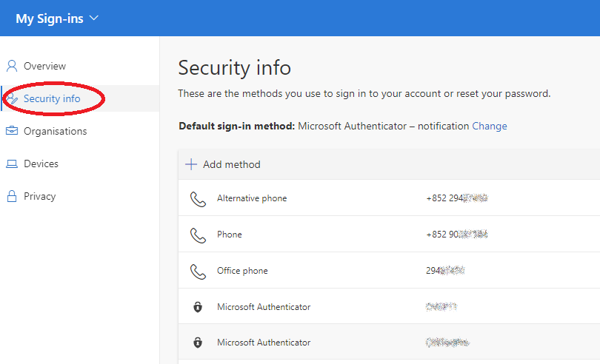Click the Office phone number 294

(445, 271)
